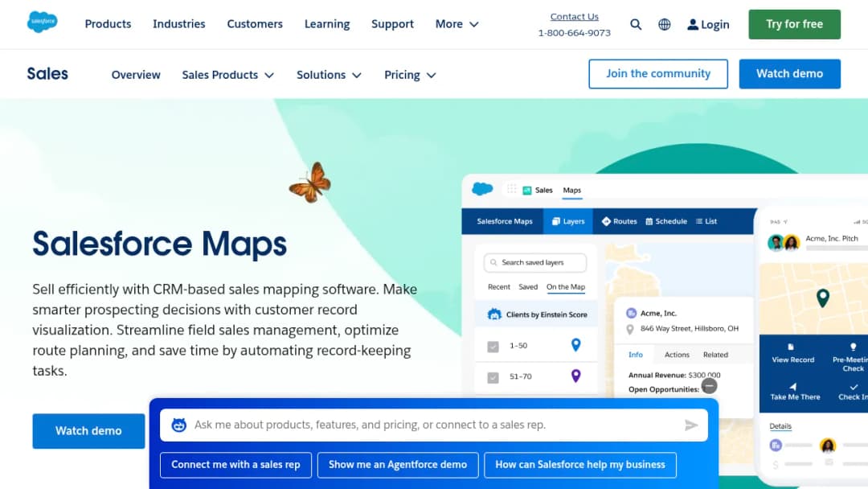This screenshot has width=868, height=489.
Task: Click the Details link on phone preview
Action: pyautogui.click(x=780, y=426)
